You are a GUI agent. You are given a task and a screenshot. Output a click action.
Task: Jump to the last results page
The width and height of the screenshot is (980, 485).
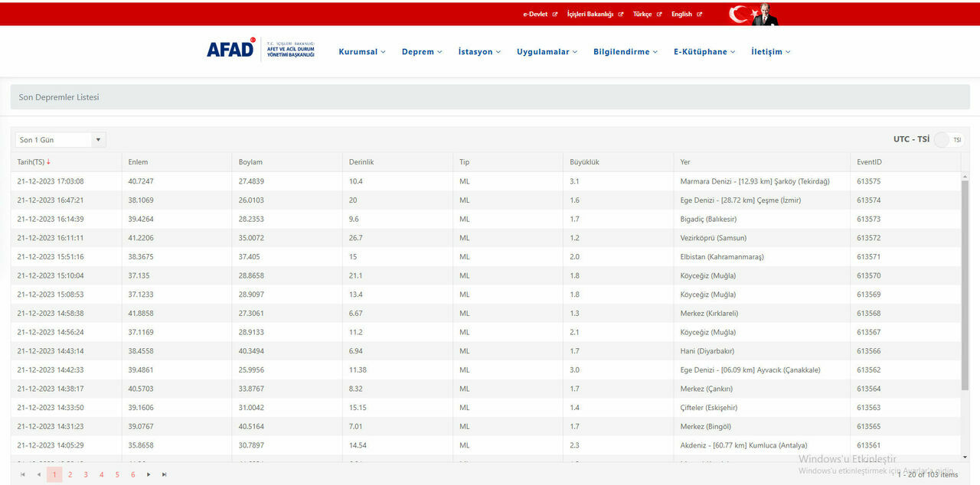click(164, 475)
